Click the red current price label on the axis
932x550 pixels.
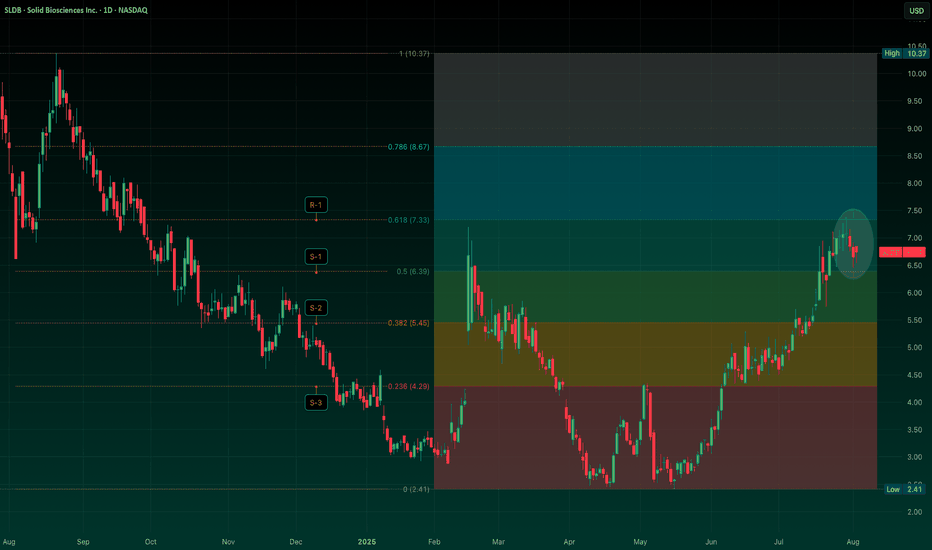pos(902,253)
